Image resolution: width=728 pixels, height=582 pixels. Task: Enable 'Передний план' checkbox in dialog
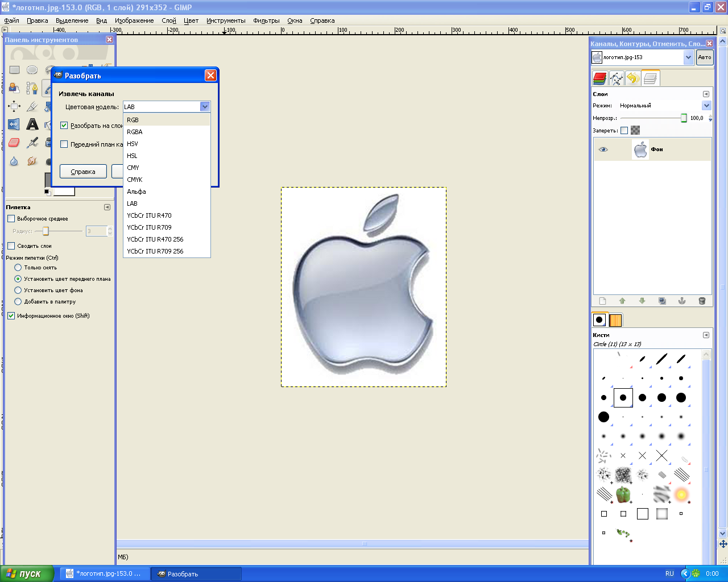click(64, 144)
